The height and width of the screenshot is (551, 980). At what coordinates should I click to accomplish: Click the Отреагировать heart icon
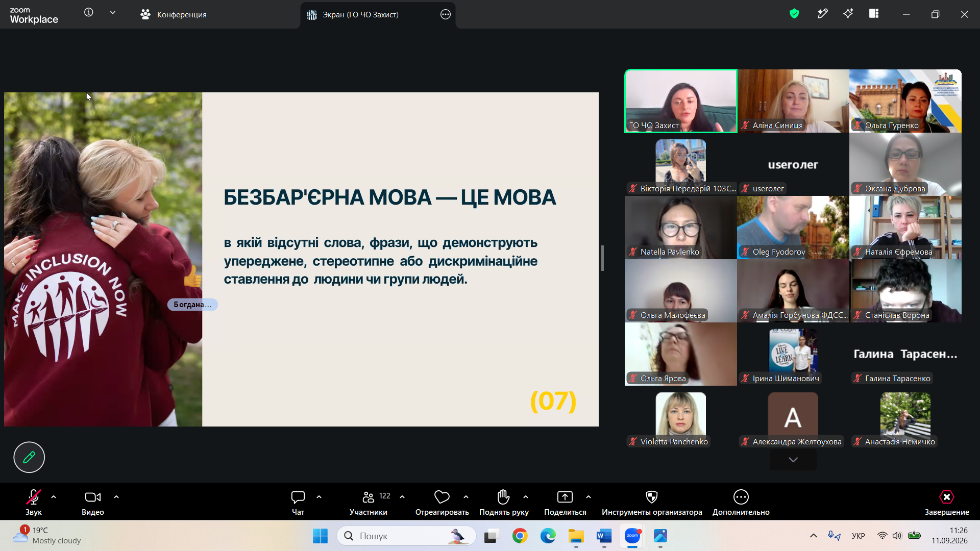(x=442, y=497)
